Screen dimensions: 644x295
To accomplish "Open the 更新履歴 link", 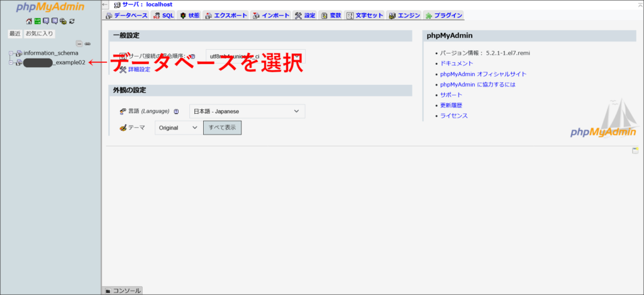I will pos(451,105).
